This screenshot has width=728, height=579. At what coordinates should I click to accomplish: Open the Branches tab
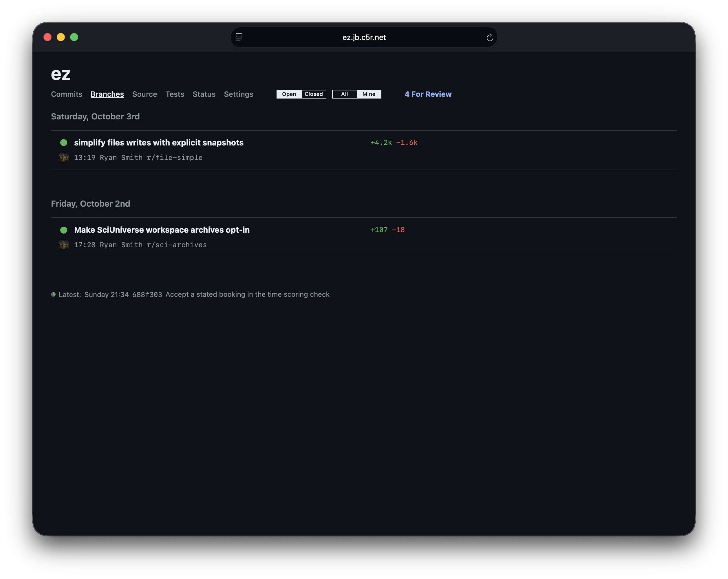tap(107, 94)
